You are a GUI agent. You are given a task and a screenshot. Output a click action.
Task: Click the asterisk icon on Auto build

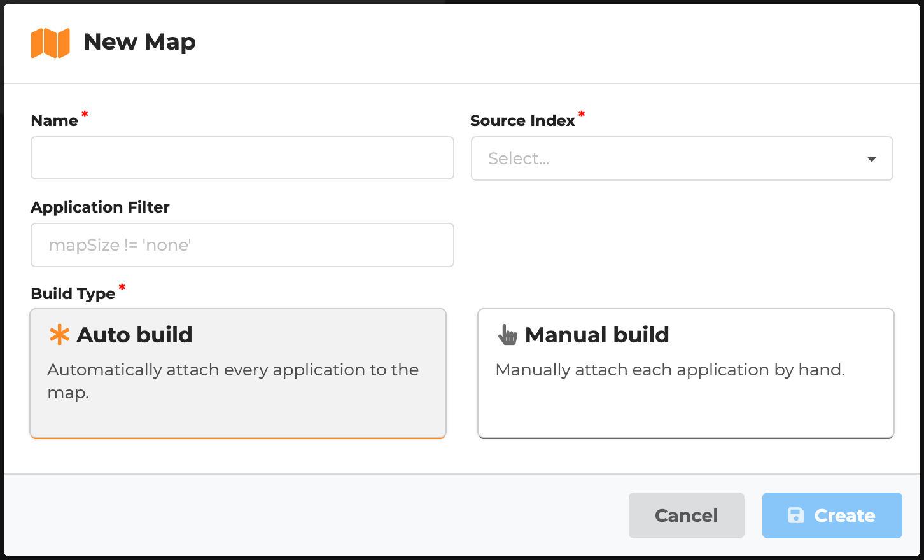click(x=59, y=335)
